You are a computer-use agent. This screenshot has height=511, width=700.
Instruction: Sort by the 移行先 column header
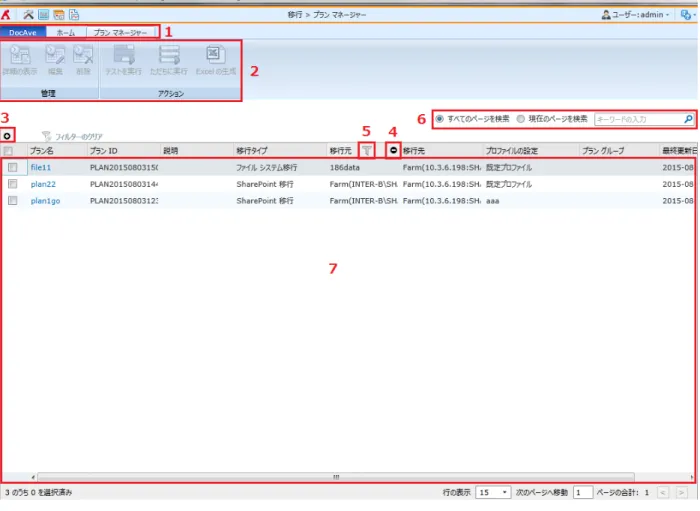414,151
